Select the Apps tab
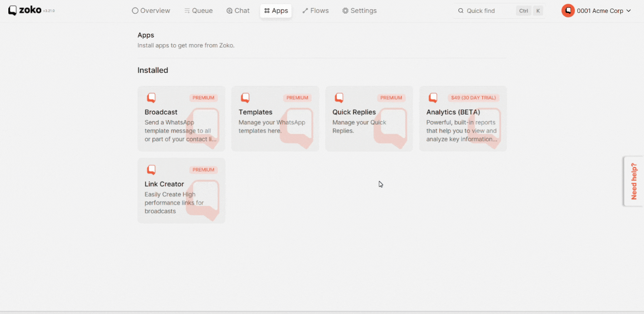Viewport: 644px width, 314px height. [x=276, y=11]
